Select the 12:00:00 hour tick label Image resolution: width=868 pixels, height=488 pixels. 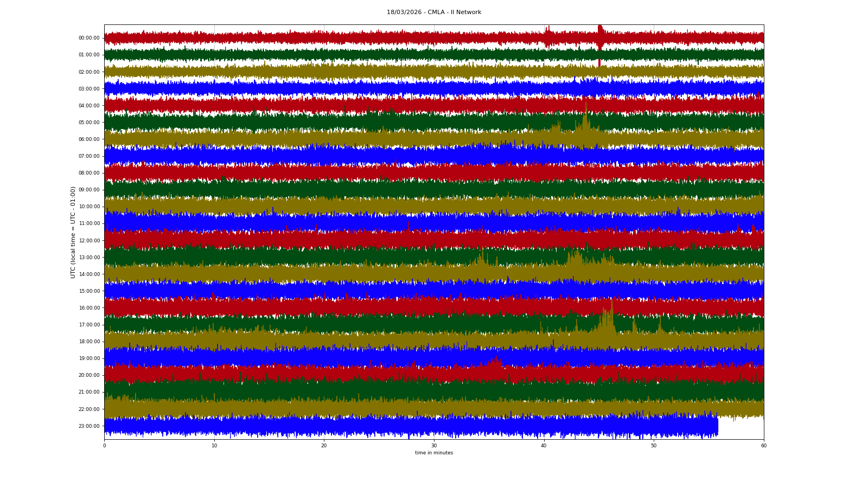point(89,241)
